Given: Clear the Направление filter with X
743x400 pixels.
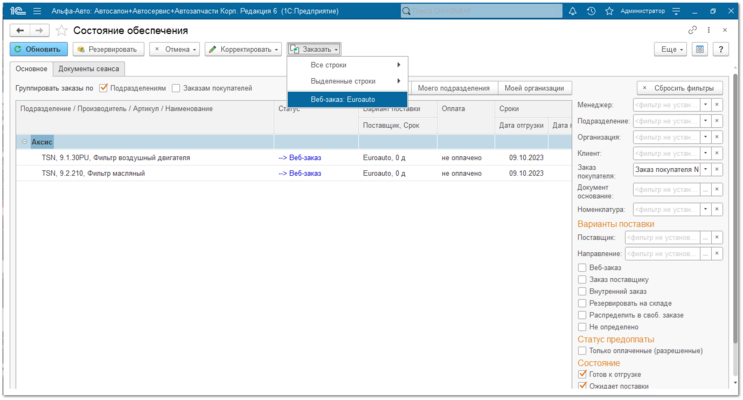Looking at the screenshot, I should 717,254.
